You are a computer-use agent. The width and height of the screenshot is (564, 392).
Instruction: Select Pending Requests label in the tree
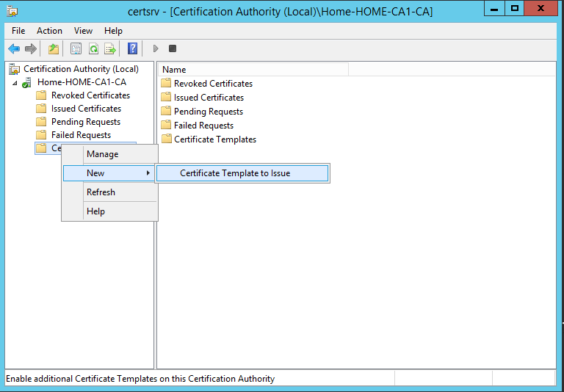coord(86,122)
